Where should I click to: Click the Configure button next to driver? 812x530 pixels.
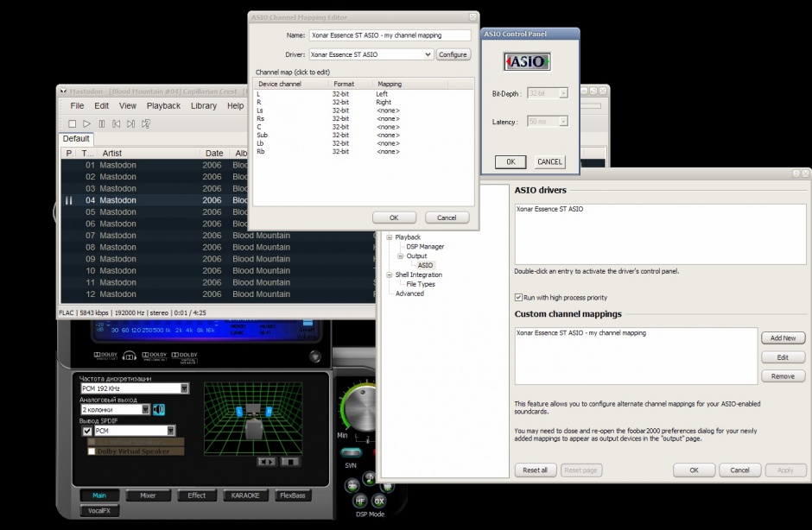point(453,54)
